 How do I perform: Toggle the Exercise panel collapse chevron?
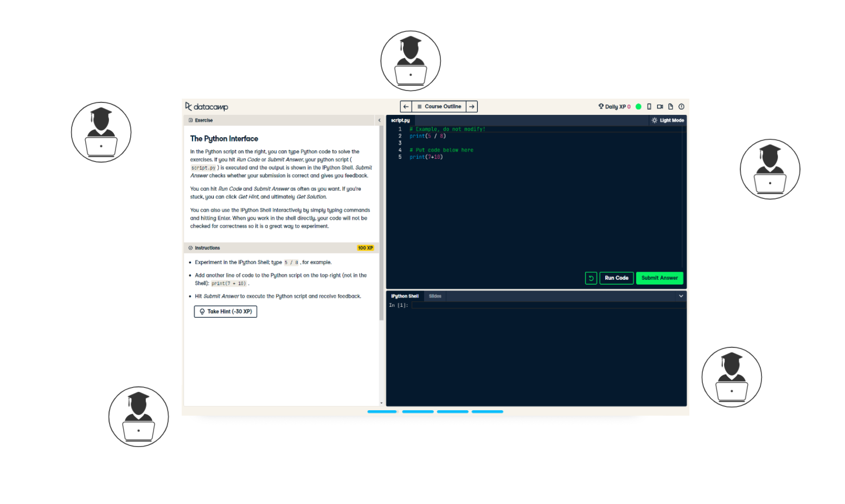pos(379,120)
